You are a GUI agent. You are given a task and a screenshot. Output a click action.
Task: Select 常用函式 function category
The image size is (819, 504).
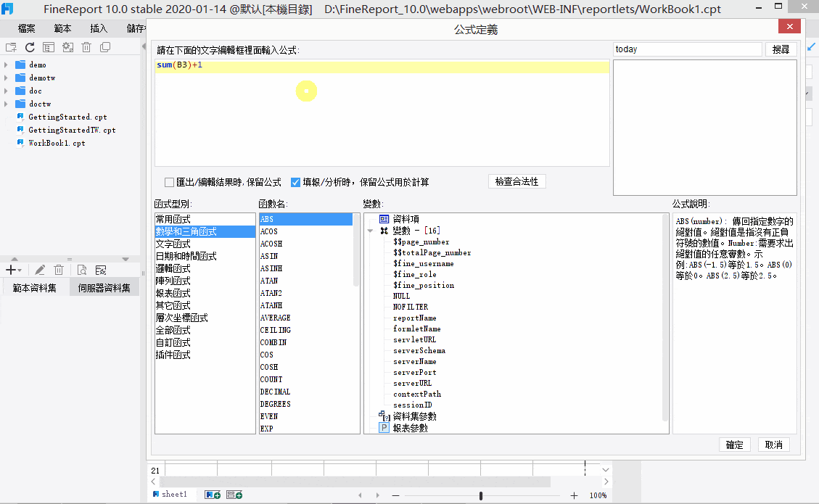(205, 219)
